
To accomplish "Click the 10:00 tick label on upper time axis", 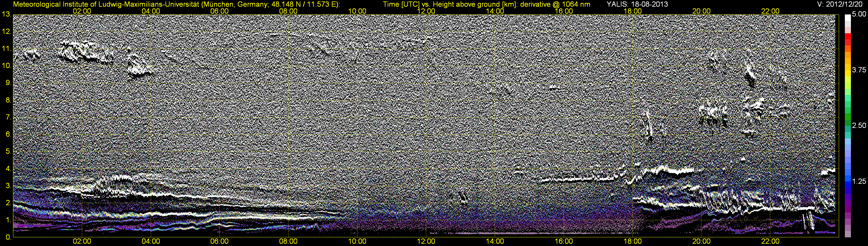I will coord(357,11).
